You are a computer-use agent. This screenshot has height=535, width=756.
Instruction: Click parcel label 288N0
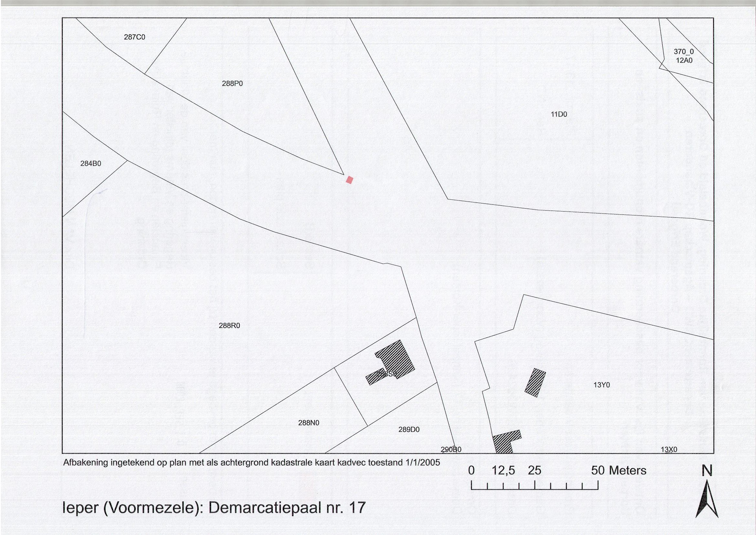point(309,423)
